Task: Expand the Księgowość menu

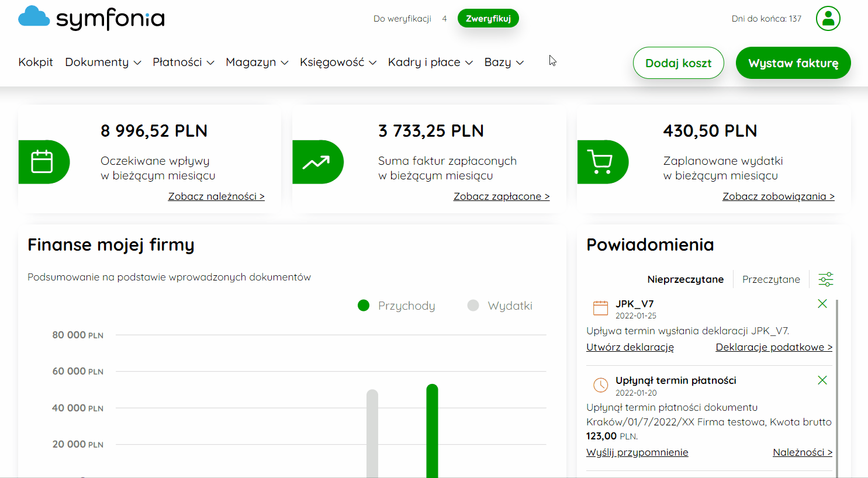Action: click(x=338, y=62)
